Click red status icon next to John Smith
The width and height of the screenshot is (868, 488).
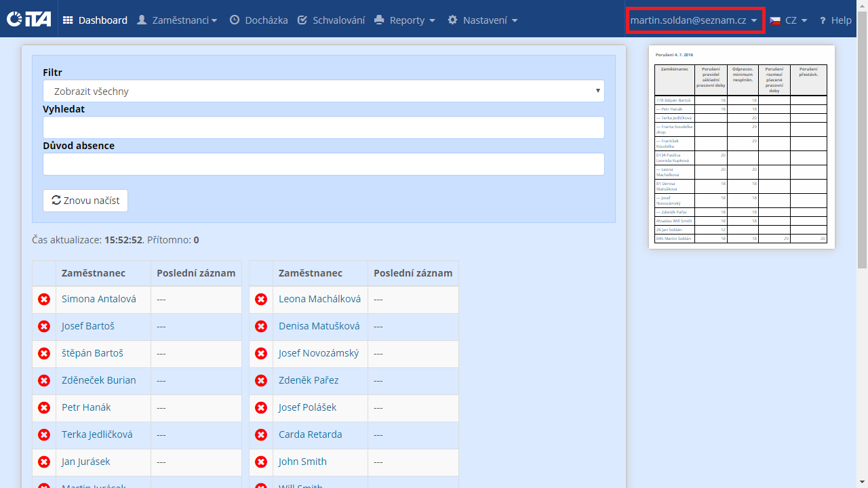[261, 462]
